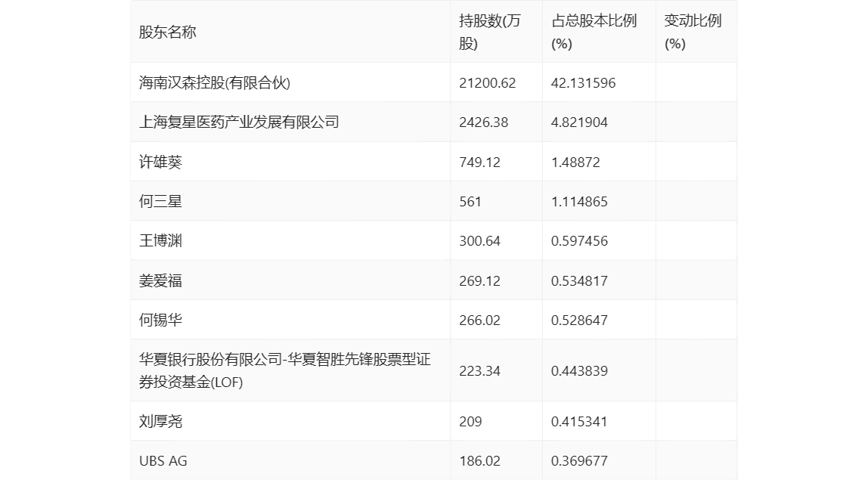Click percentage 4.821904
The image size is (868, 480).
(579, 122)
